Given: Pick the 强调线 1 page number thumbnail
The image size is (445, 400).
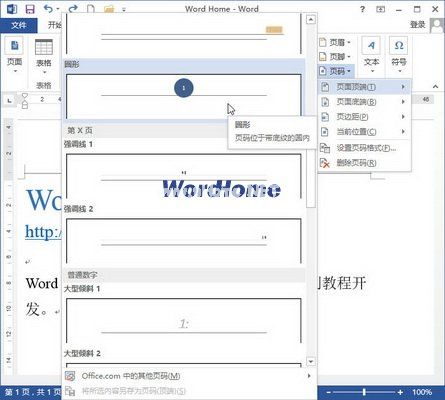Looking at the screenshot, I should coord(184,176).
